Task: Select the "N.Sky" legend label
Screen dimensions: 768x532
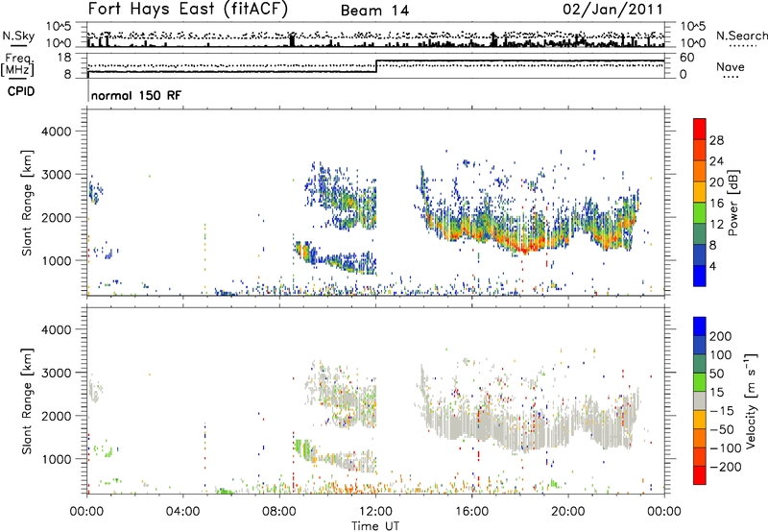Action: point(18,36)
